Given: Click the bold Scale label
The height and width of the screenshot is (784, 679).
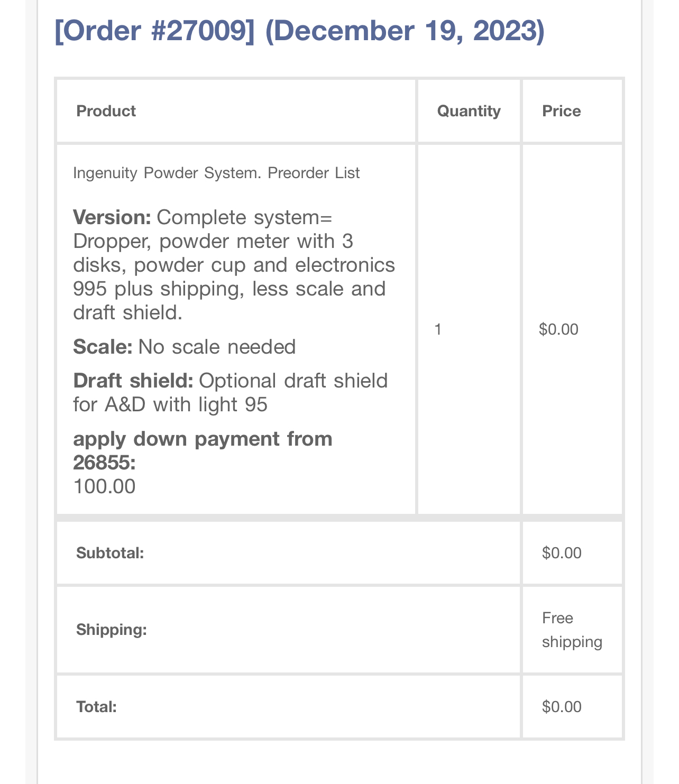Looking at the screenshot, I should (103, 347).
